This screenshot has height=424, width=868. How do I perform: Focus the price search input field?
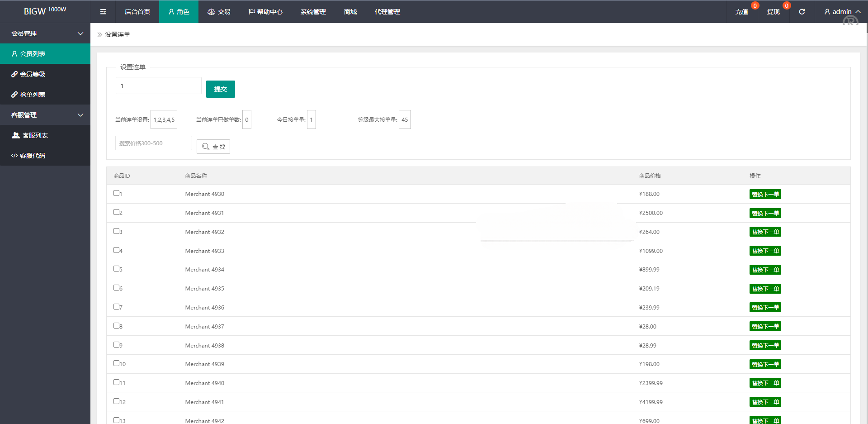click(153, 143)
